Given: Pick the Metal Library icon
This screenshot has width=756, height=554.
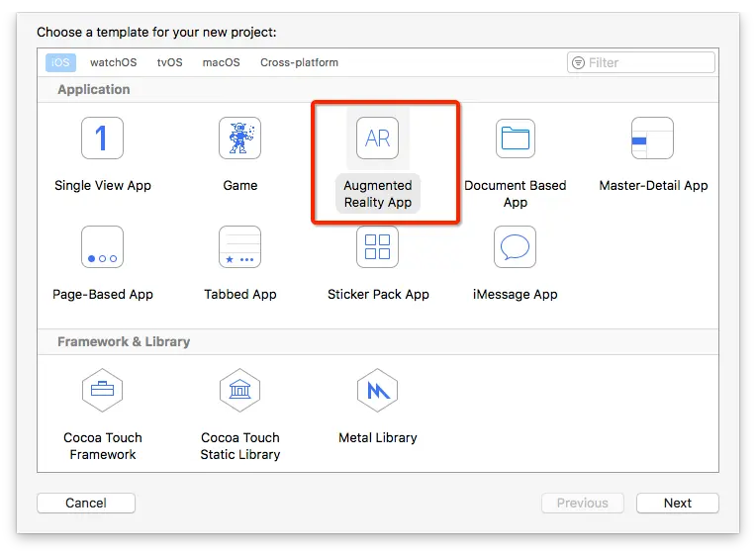Looking at the screenshot, I should [378, 390].
